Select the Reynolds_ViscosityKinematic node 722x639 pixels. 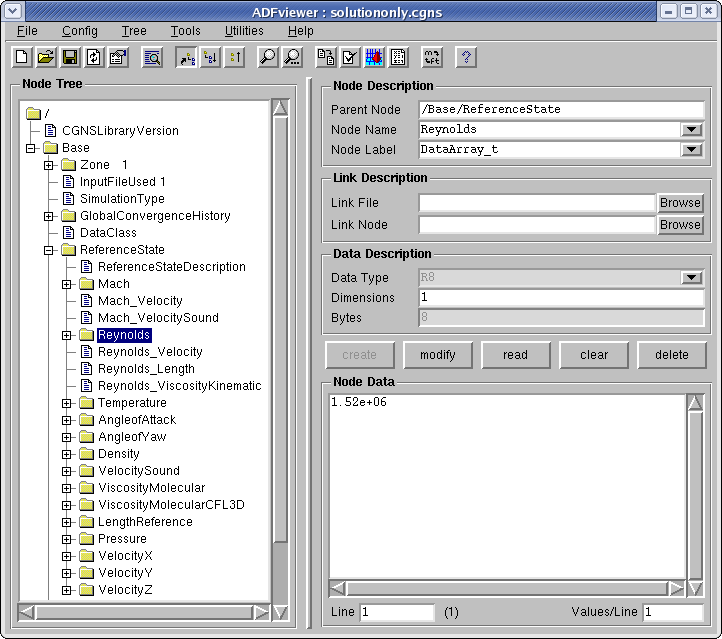click(x=180, y=386)
